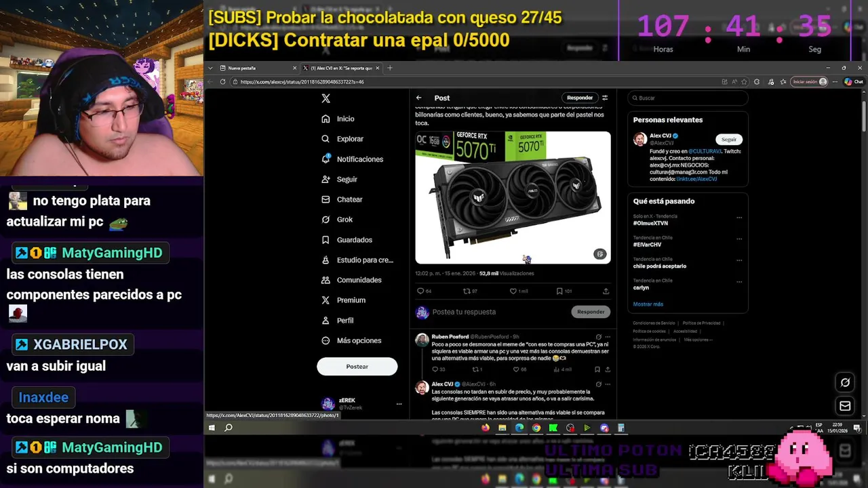The height and width of the screenshot is (488, 868).
Task: Bookmark Ruben Posford's reply
Action: (x=597, y=369)
